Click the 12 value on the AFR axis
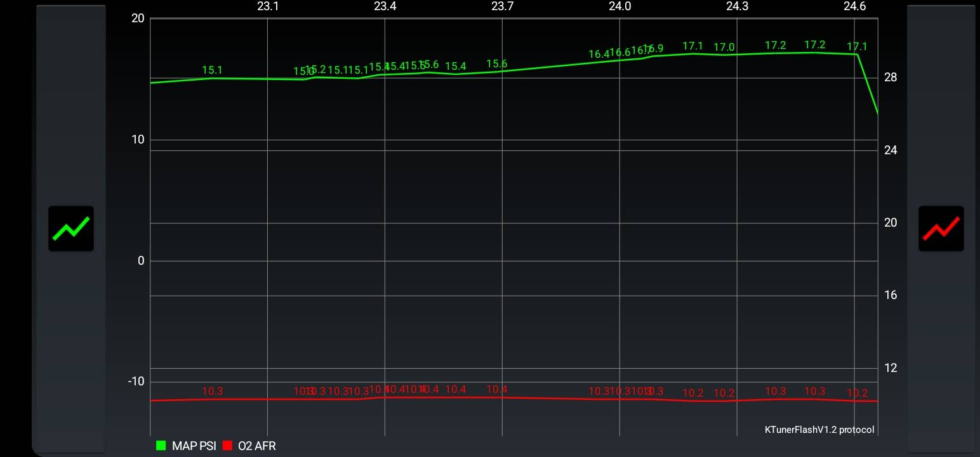The width and height of the screenshot is (980, 457). (x=891, y=368)
